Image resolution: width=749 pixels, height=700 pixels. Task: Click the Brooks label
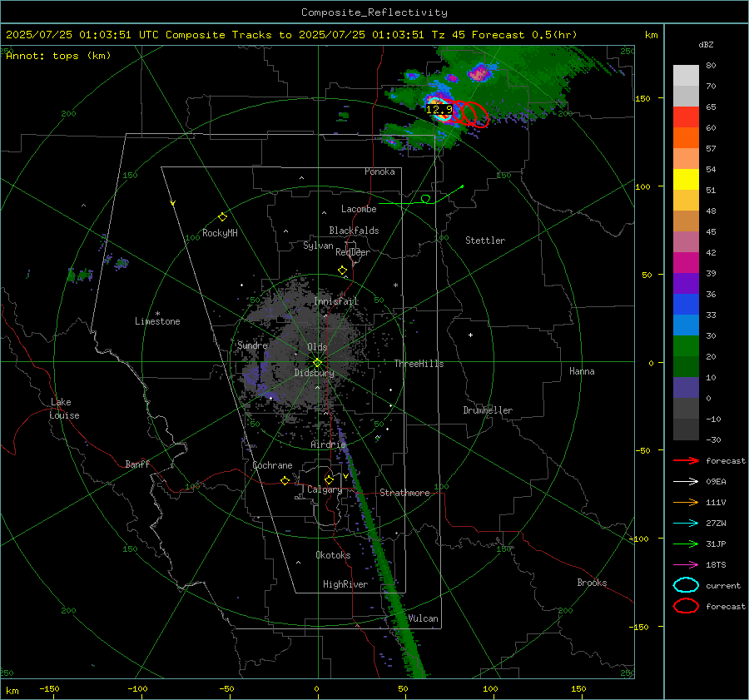(x=592, y=583)
